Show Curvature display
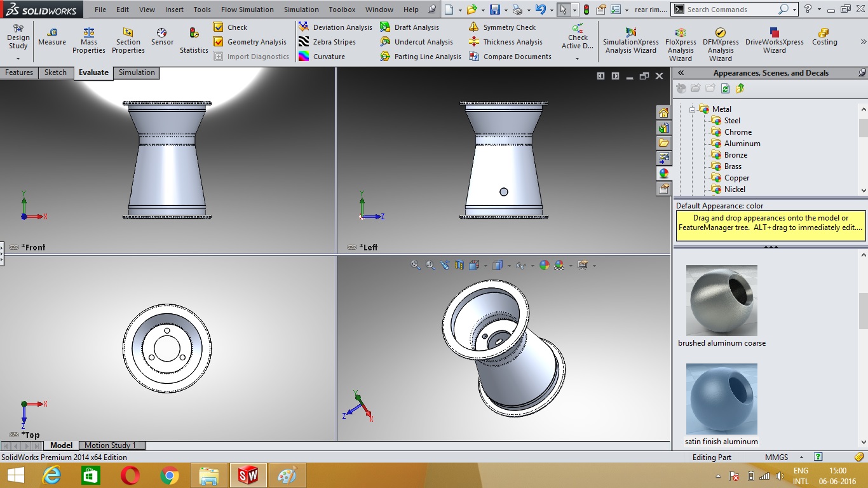The height and width of the screenshot is (488, 868). [322, 57]
